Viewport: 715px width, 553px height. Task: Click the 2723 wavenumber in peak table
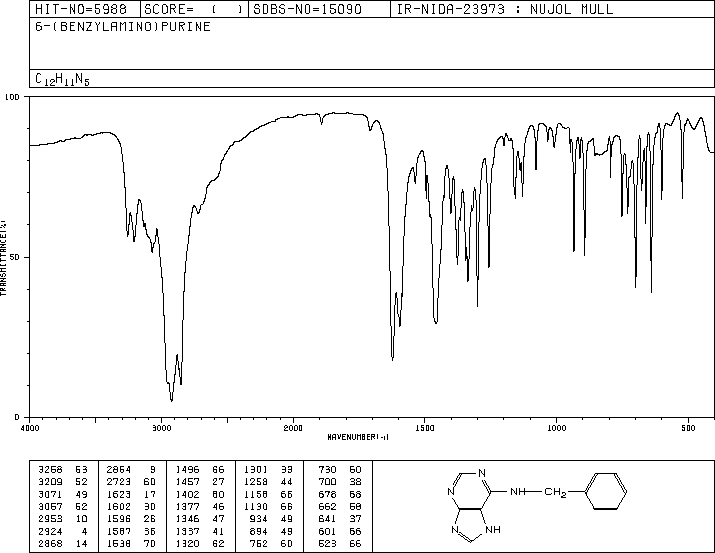tap(119, 482)
